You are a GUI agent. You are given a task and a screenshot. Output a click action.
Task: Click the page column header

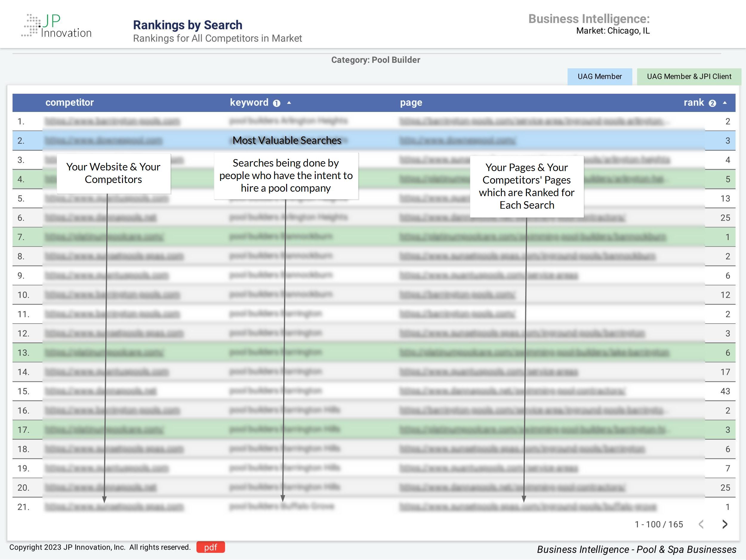tap(411, 103)
